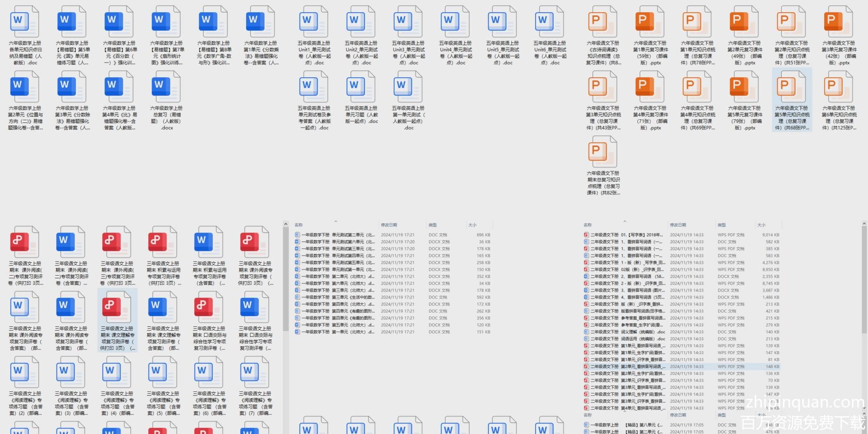Select 六年级语文下册 期末总复习知识点梳理 pptx file
The height and width of the screenshot is (434, 868).
(603, 152)
